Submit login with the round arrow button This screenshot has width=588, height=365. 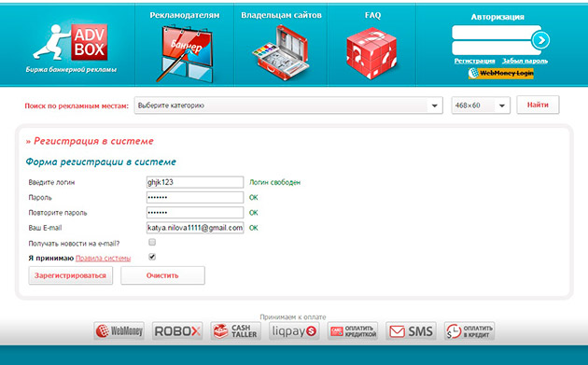coord(540,40)
